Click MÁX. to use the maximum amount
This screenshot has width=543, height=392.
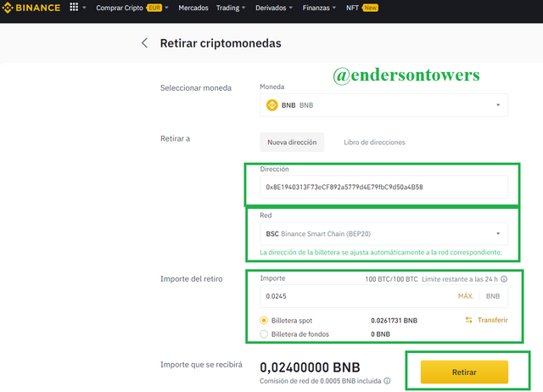[466, 296]
